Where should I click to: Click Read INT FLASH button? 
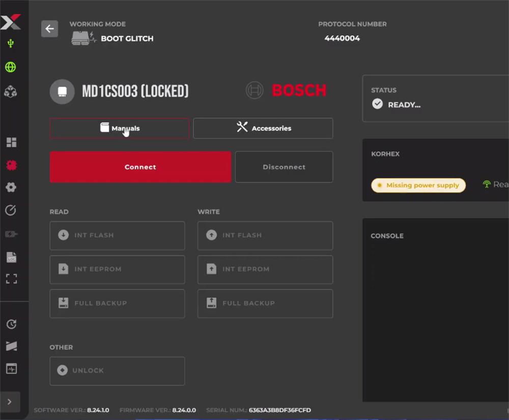[117, 235]
